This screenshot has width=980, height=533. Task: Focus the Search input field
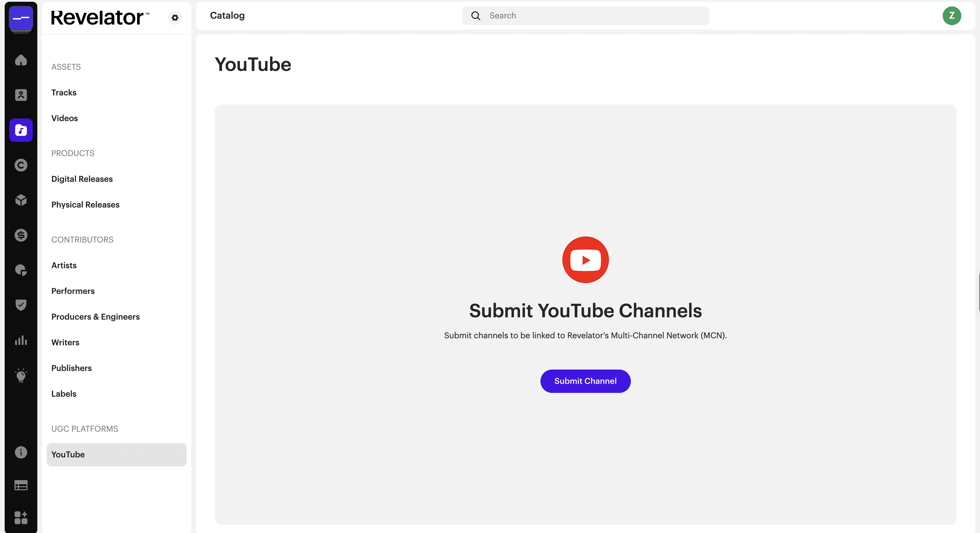[x=585, y=15]
